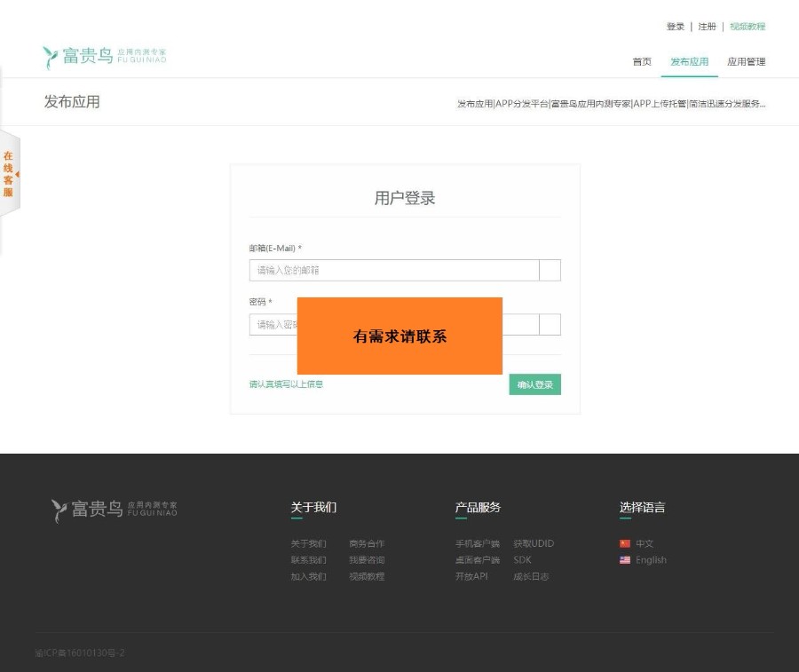Click the 注册 link at top
This screenshot has width=799, height=672.
click(x=707, y=27)
